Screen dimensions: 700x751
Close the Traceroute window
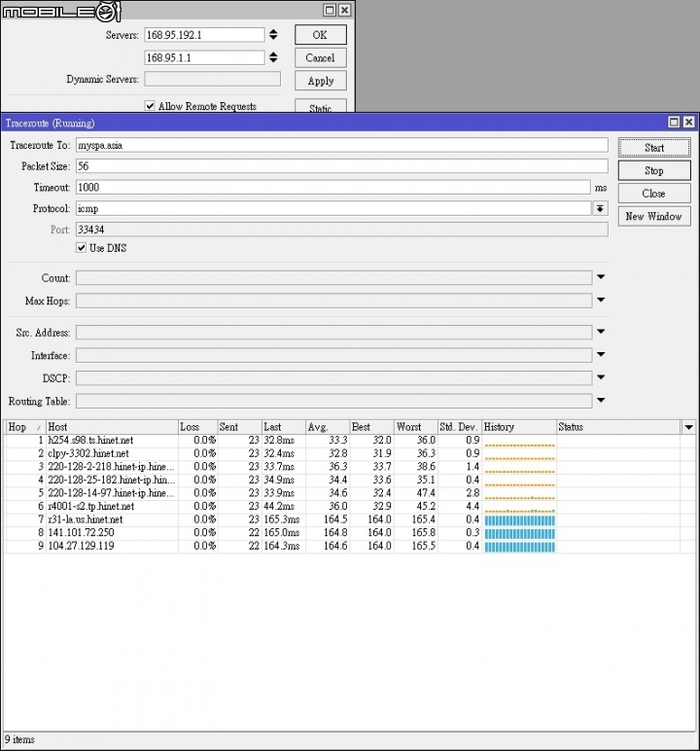pyautogui.click(x=688, y=123)
